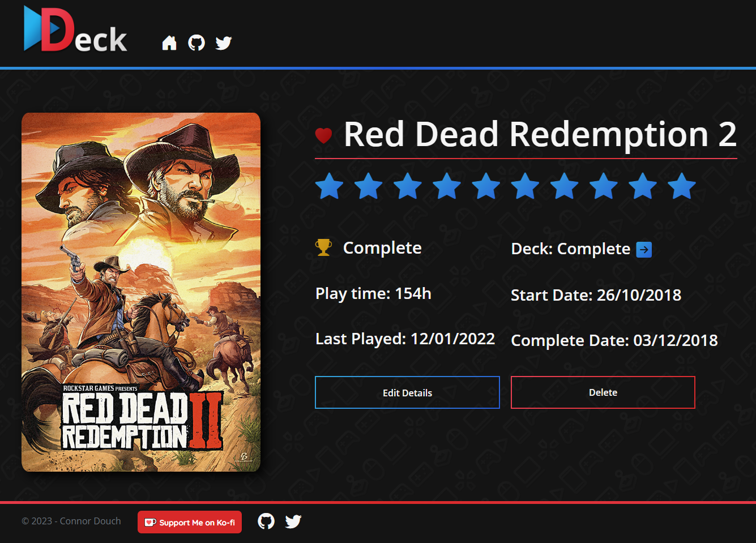Image resolution: width=756 pixels, height=543 pixels.
Task: Open the Twitter icon in the top navigation
Action: click(224, 42)
